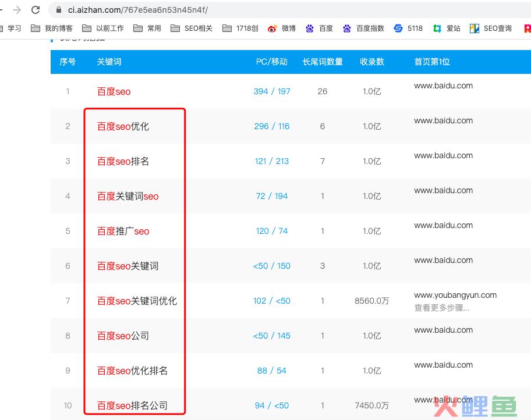Open the 我的博客 bookmark folder
The image size is (531, 420).
pyautogui.click(x=51, y=28)
